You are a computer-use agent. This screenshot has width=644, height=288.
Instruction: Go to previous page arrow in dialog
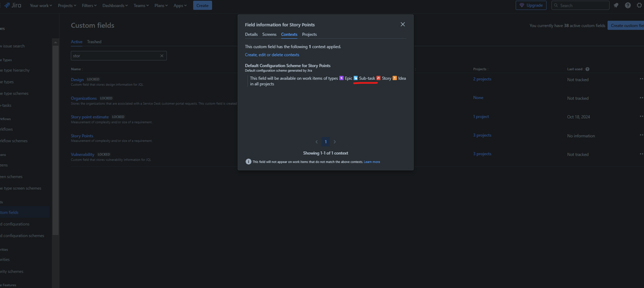click(317, 141)
